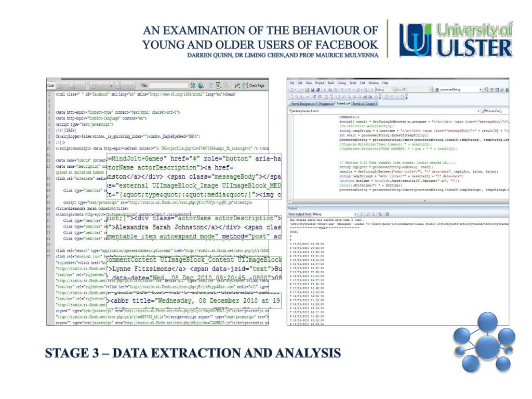
Task: Open the File menu in Visual Studio
Action: click(292, 83)
